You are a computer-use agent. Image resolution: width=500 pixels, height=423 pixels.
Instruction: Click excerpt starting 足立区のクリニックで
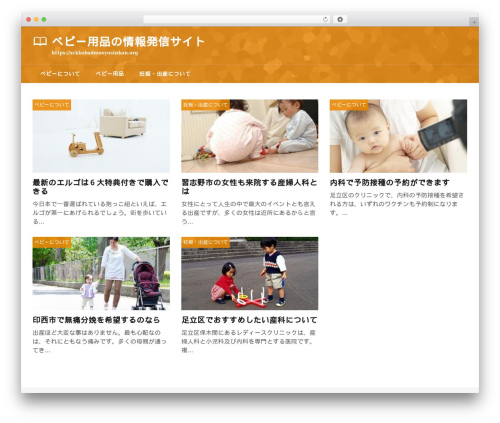(x=397, y=204)
